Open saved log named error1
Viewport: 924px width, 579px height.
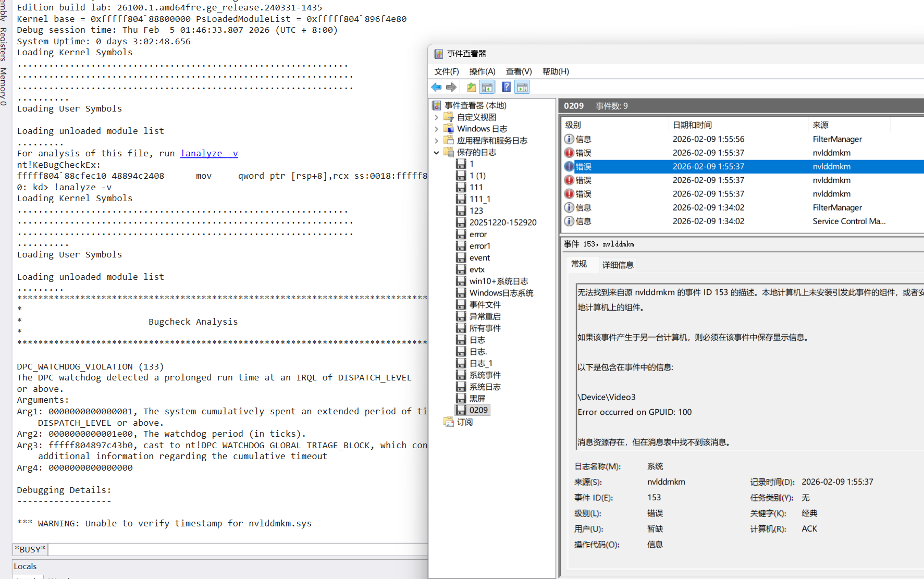479,246
